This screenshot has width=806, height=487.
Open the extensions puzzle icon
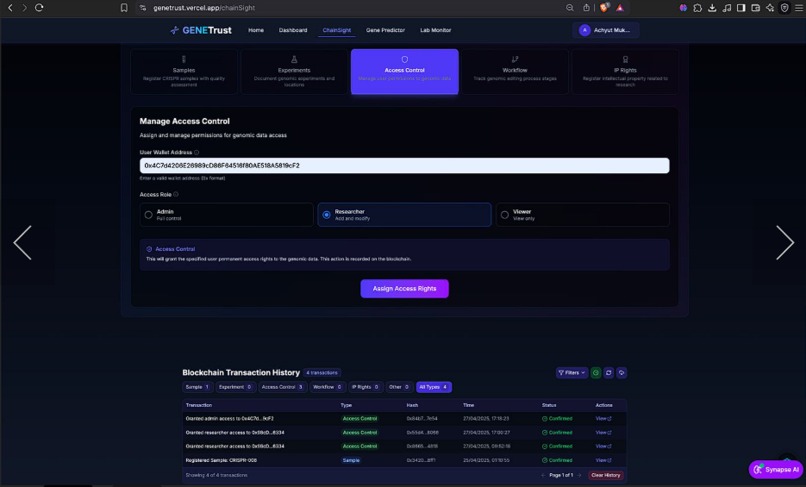pyautogui.click(x=698, y=8)
